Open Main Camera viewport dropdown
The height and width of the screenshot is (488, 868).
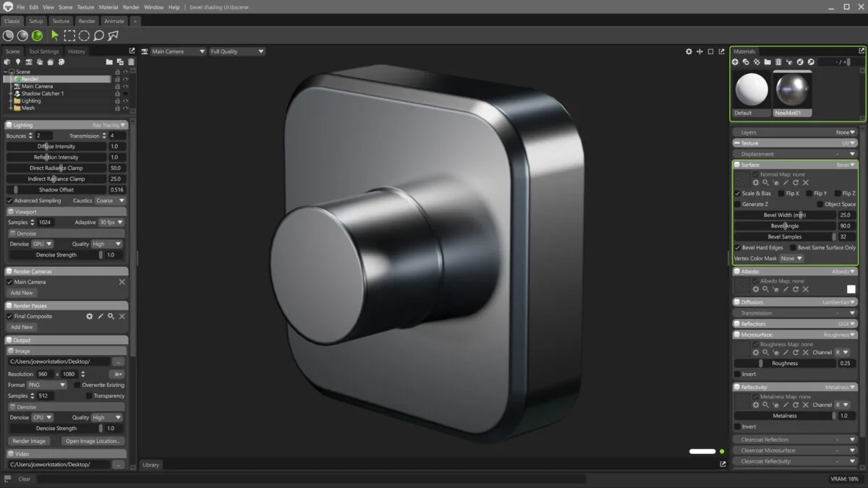(177, 51)
